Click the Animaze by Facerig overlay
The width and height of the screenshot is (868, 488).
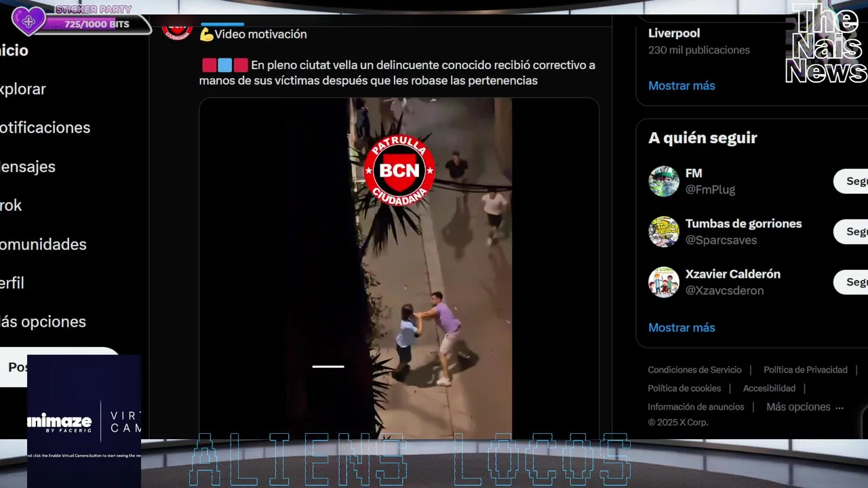(x=84, y=421)
